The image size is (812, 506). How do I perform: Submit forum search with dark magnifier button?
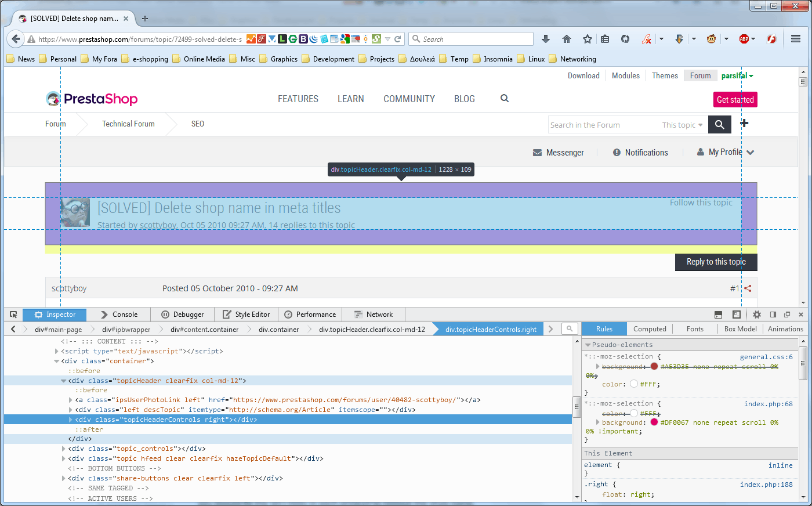point(720,124)
